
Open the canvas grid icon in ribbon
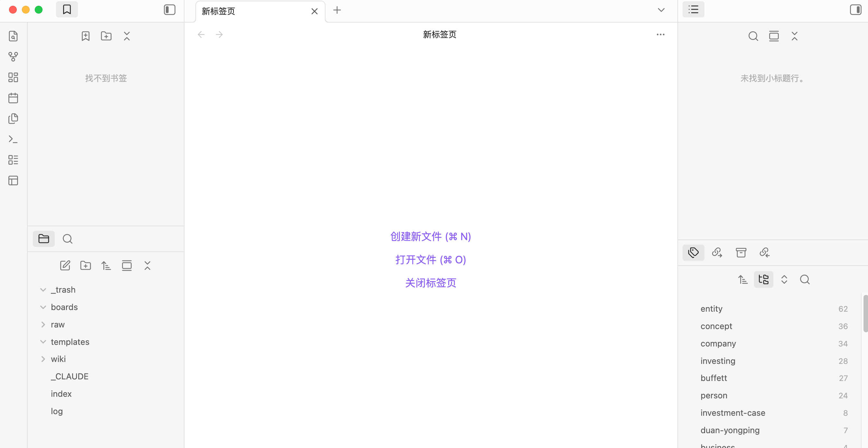13,78
